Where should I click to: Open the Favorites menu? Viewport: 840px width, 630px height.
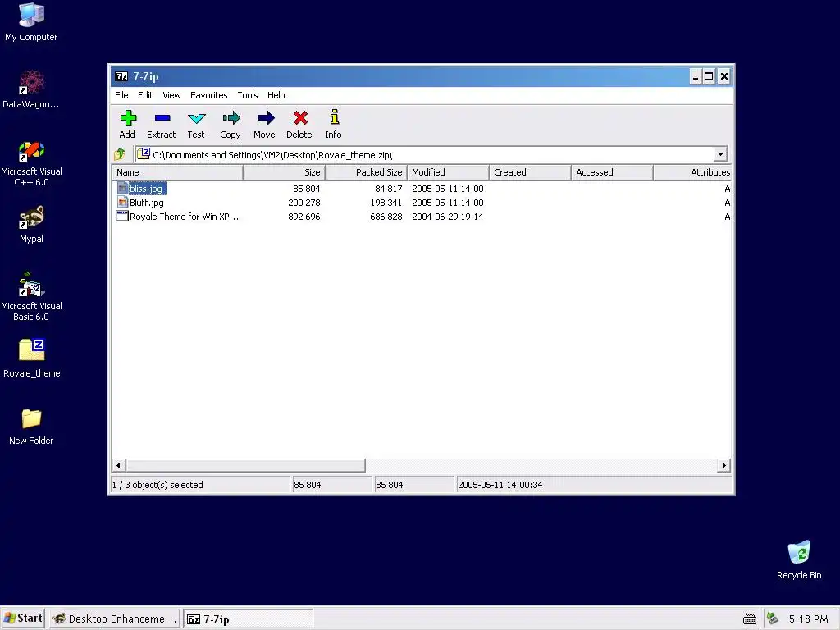coord(209,95)
